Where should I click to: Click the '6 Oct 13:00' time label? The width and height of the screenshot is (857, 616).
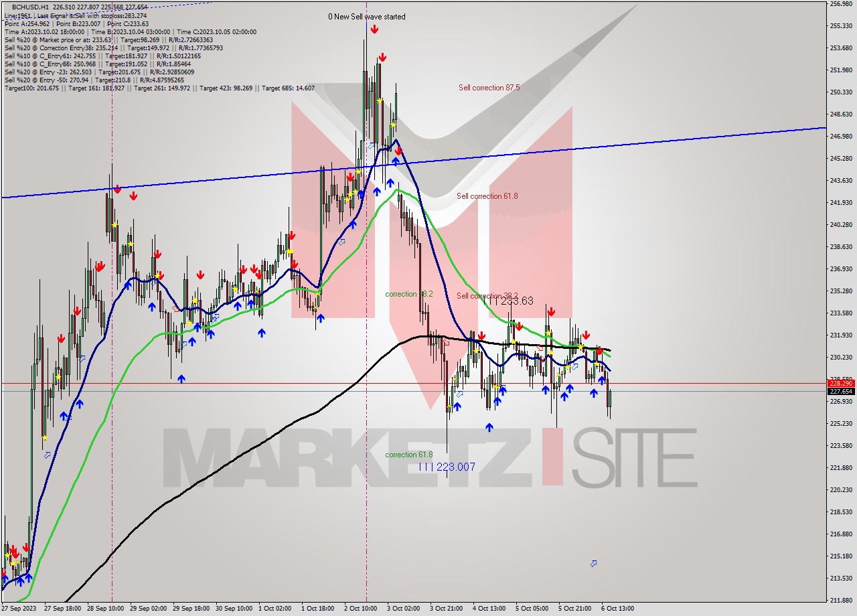[618, 609]
